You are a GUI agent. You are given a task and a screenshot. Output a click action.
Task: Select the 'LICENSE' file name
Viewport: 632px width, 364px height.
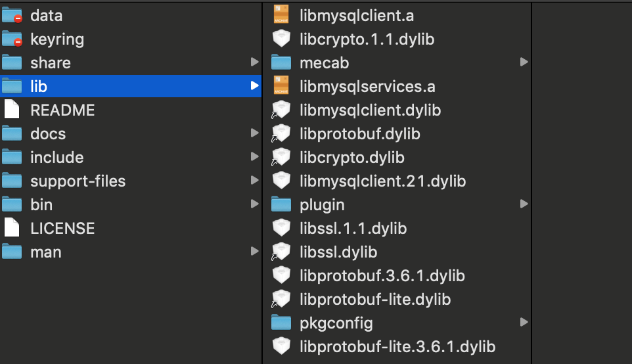[x=62, y=229]
